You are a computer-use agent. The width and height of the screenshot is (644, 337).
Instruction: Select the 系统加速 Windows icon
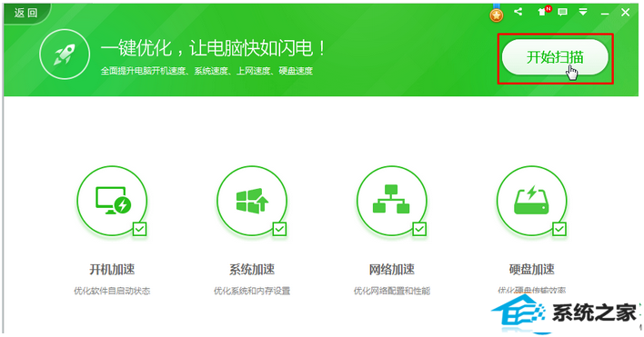coord(252,201)
